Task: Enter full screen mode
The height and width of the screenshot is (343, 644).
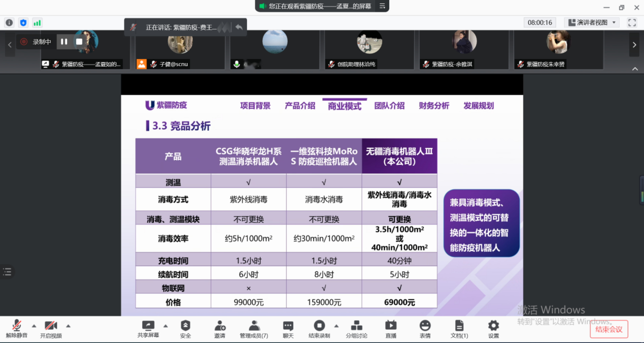Action: pyautogui.click(x=632, y=23)
